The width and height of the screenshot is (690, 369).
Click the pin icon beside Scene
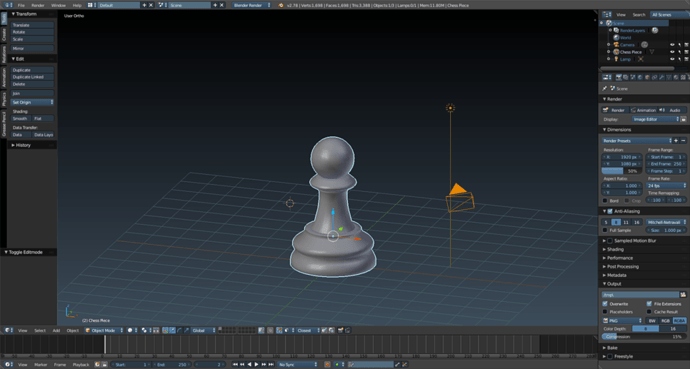[x=605, y=88]
